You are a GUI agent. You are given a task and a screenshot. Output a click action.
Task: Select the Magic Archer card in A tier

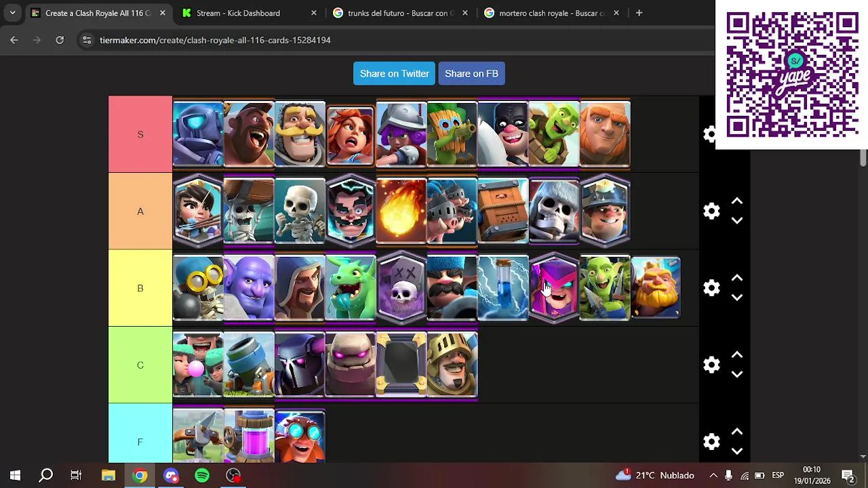(198, 211)
